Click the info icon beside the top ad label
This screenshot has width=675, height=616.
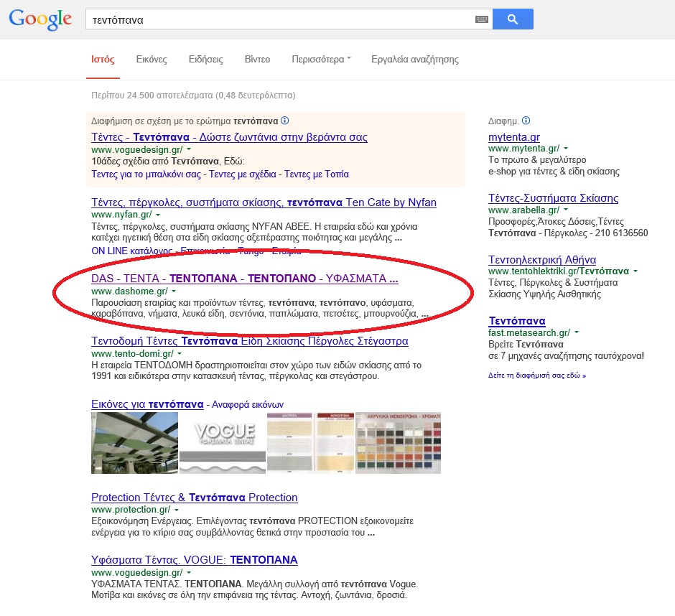point(284,121)
